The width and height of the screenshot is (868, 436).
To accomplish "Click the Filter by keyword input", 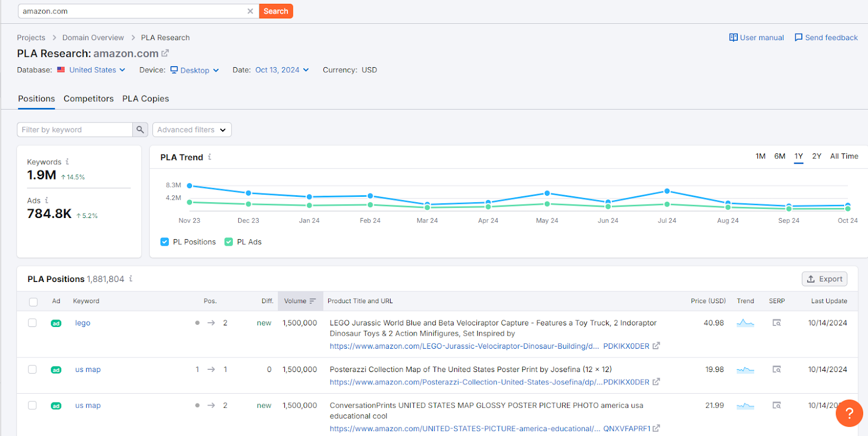I will pyautogui.click(x=75, y=130).
